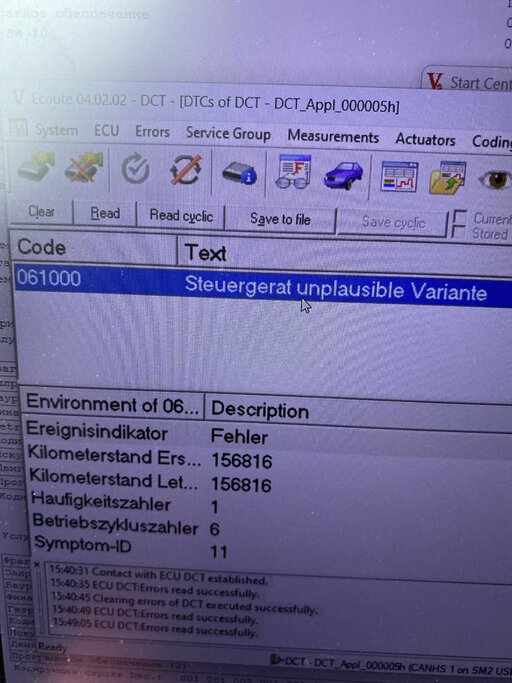Open the fault list icon with glasses
Image resolution: width=512 pixels, height=683 pixels.
coord(293,172)
